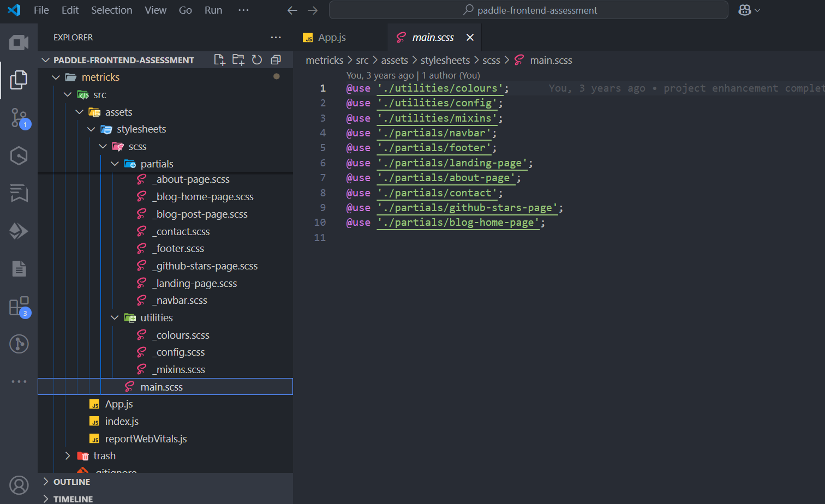Collapse the utilities folder

click(156, 318)
